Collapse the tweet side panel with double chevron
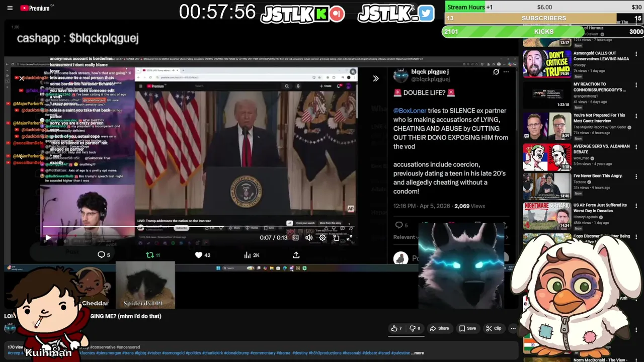 [376, 78]
